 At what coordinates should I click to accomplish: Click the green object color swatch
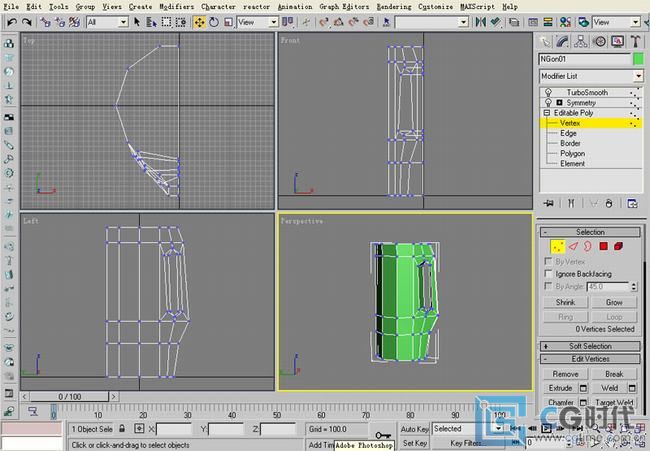638,59
